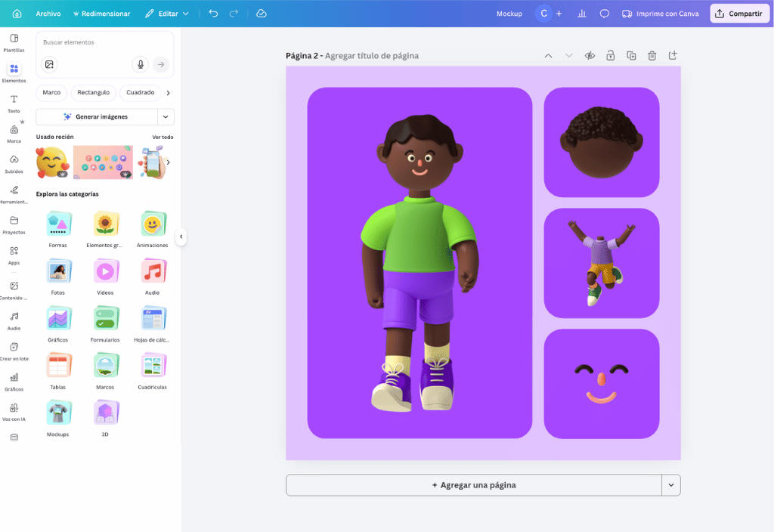Duplicate page 2 via the copy icon
Image resolution: width=774 pixels, height=532 pixels.
(631, 55)
